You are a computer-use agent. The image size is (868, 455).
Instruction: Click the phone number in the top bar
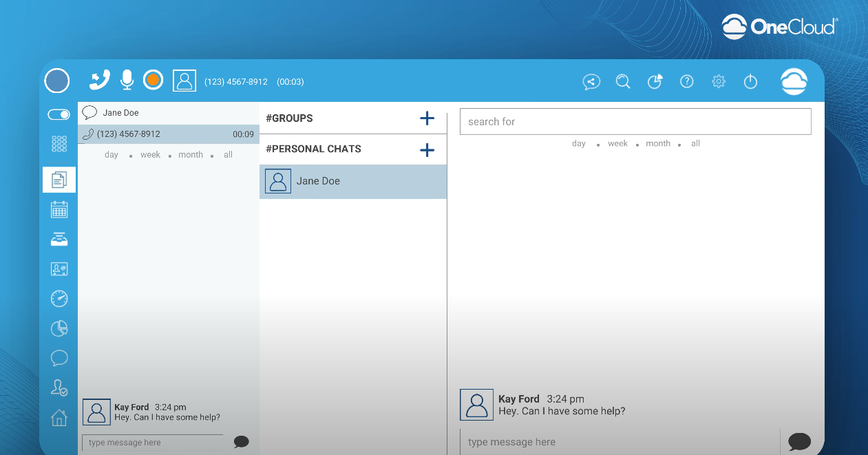pyautogui.click(x=236, y=82)
